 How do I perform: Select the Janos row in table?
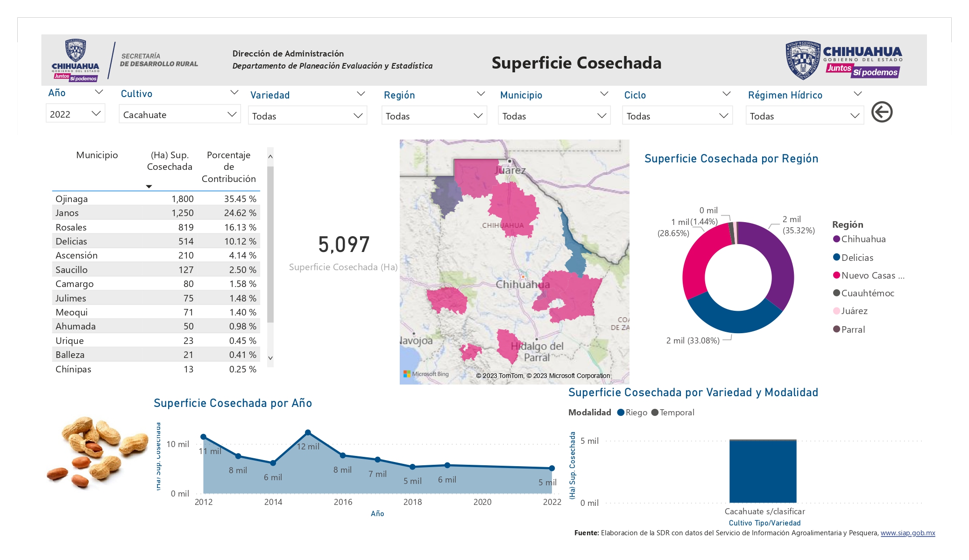[156, 213]
